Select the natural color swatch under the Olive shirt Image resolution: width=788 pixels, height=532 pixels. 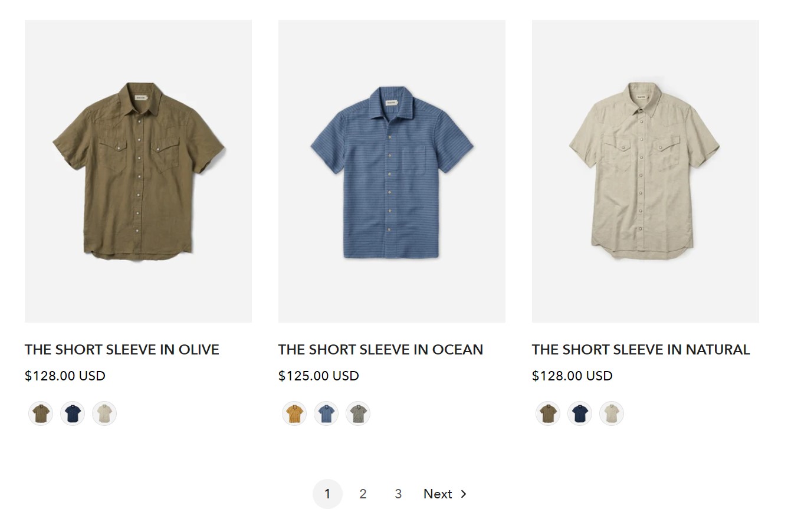[x=104, y=413]
